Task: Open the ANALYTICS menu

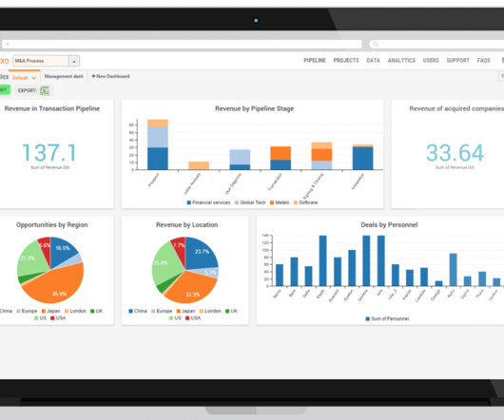Action: point(401,61)
